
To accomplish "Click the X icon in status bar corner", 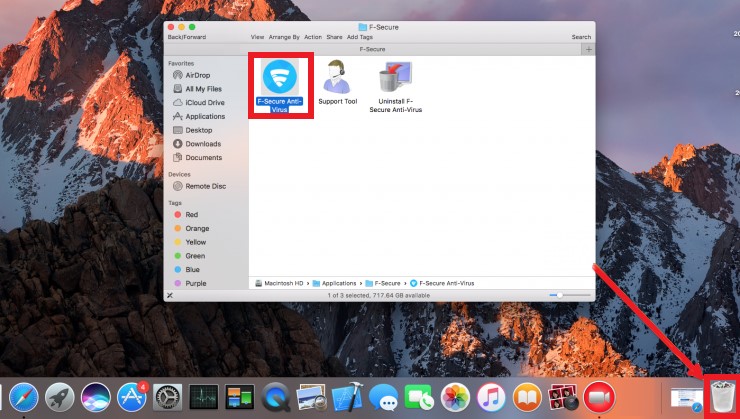I will coord(170,295).
